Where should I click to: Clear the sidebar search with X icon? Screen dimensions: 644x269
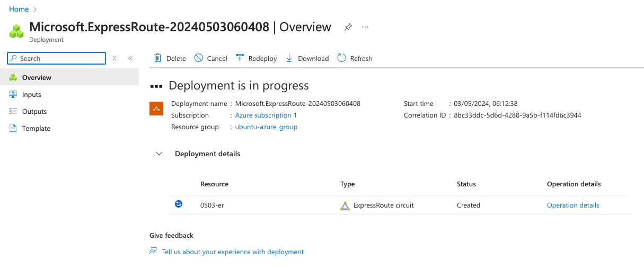[114, 58]
